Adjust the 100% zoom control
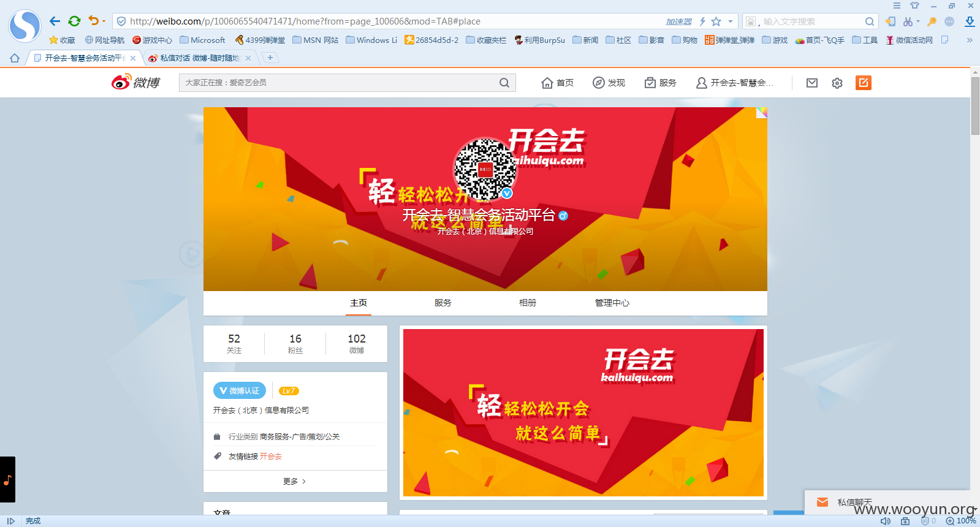Viewport: 980px width, 527px height. (x=961, y=521)
